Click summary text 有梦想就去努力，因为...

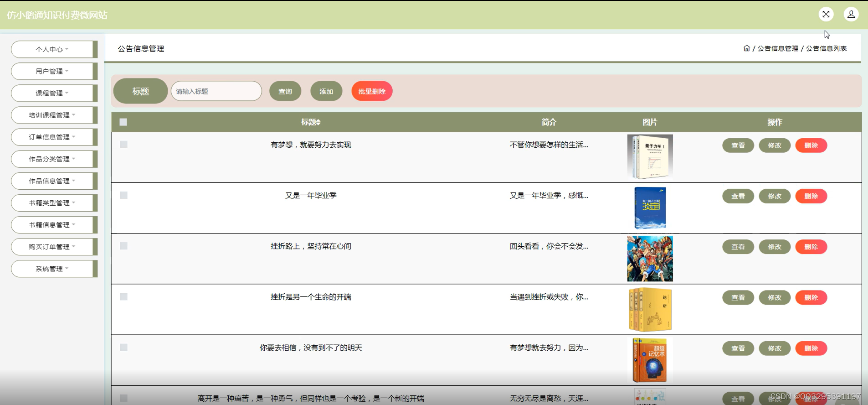point(549,348)
